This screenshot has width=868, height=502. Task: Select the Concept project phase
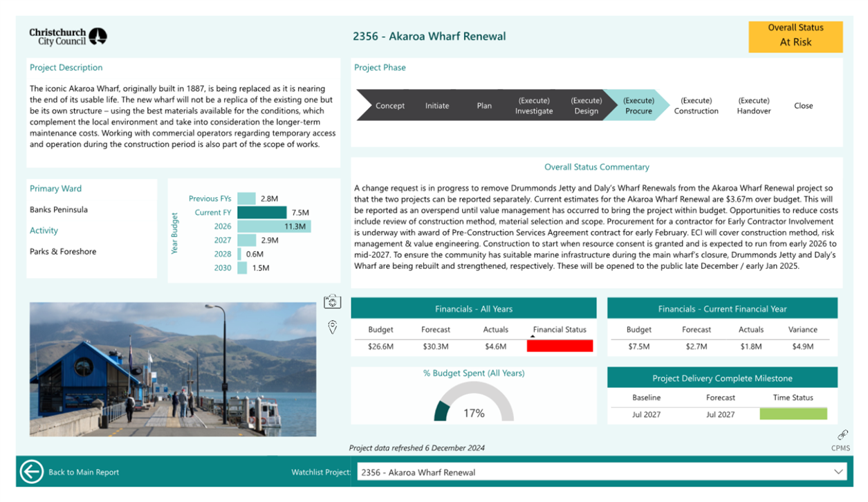click(390, 106)
